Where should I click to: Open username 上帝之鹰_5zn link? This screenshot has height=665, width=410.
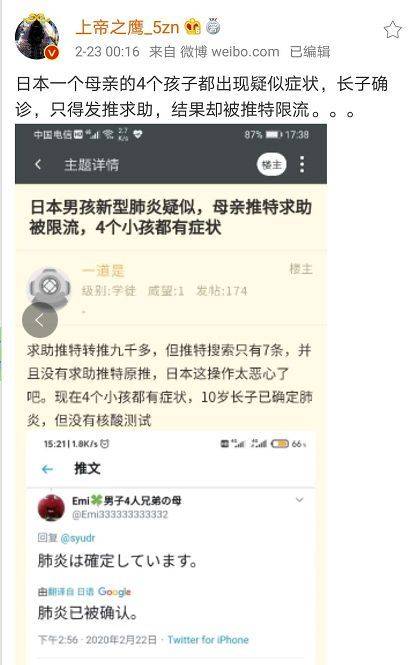pos(128,28)
